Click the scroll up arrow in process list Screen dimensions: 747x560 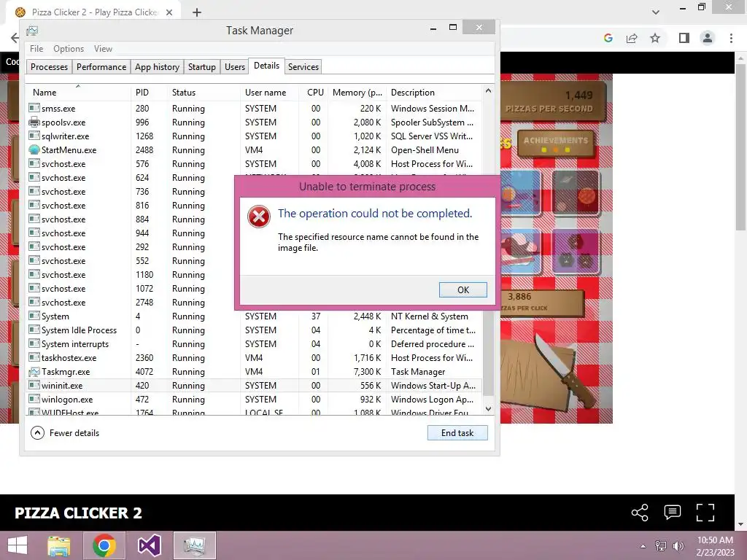[488, 90]
